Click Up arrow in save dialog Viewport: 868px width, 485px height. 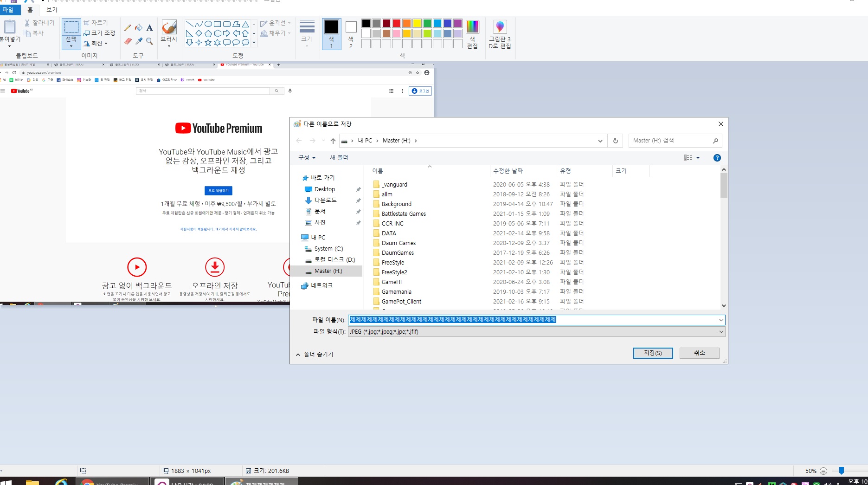[333, 141]
